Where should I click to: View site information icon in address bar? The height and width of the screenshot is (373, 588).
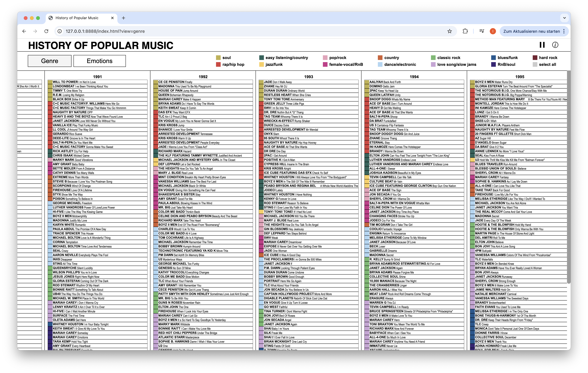59,31
